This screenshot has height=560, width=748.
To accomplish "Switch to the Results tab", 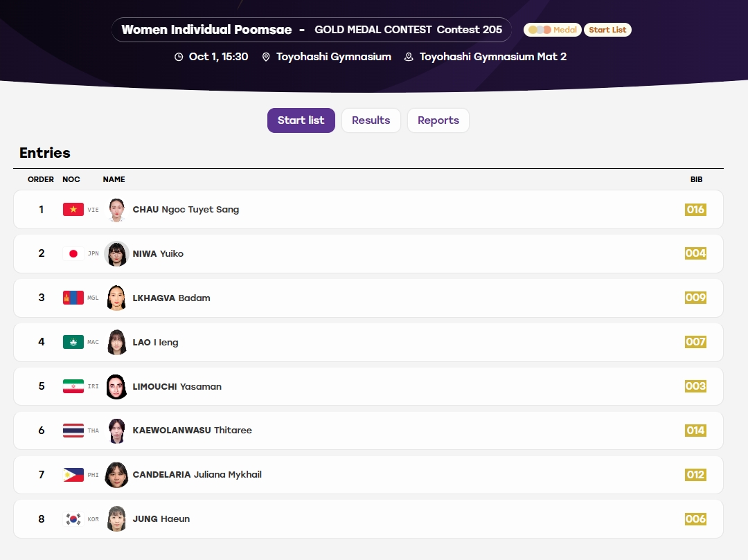I will tap(371, 120).
